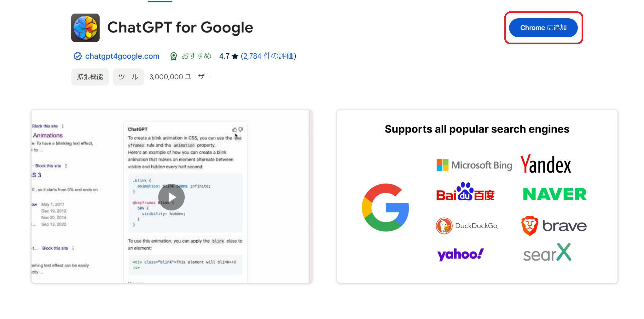644x319 pixels.
Task: Click the おすすめ featured badge icon
Action: point(174,56)
